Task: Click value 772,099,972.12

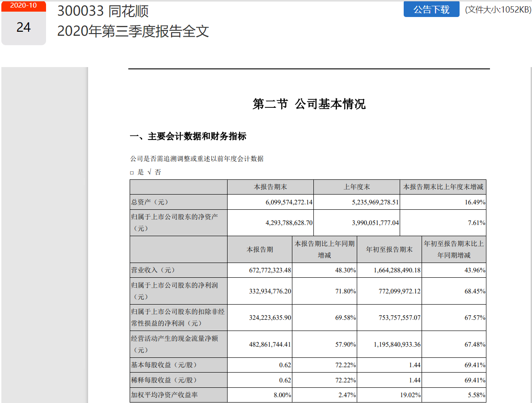Action: pyautogui.click(x=400, y=291)
